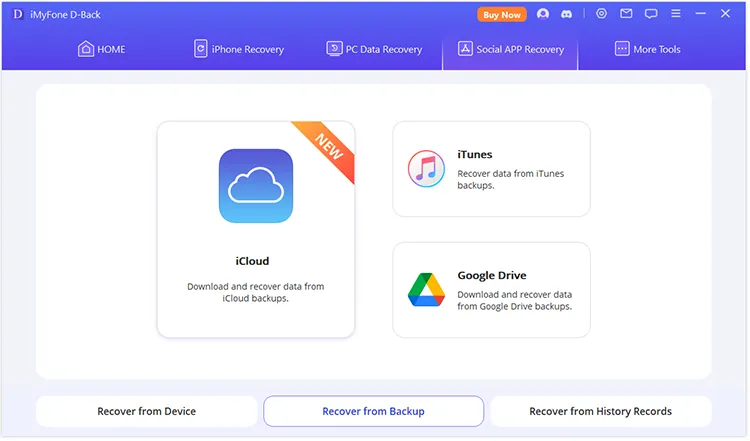Click the Google Drive card title
Image resolution: width=750 pixels, height=441 pixels.
tap(492, 276)
